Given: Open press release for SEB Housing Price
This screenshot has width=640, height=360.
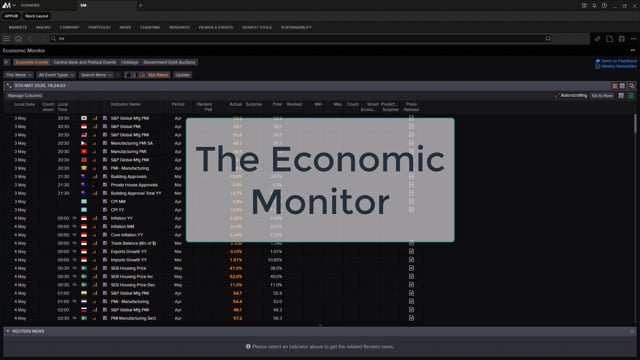Looking at the screenshot, I should click(x=411, y=268).
